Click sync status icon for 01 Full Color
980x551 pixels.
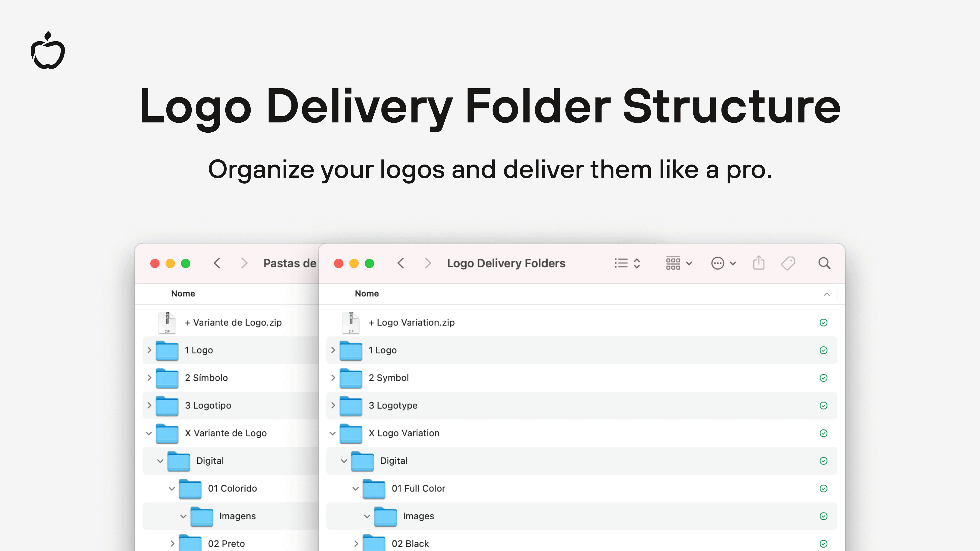pyautogui.click(x=823, y=488)
